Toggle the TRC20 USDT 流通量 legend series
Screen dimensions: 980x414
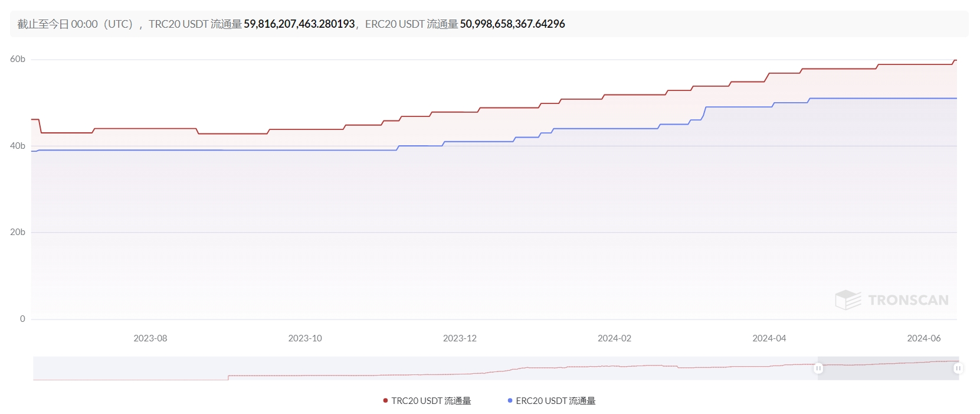[427, 401]
